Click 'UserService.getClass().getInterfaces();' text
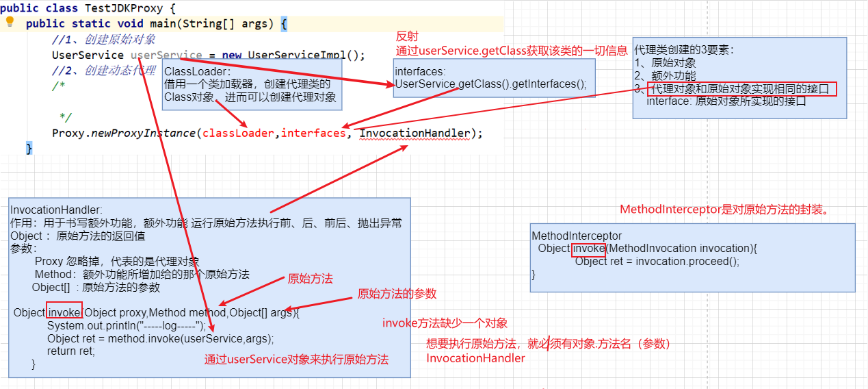The height and width of the screenshot is (389, 868). click(490, 84)
